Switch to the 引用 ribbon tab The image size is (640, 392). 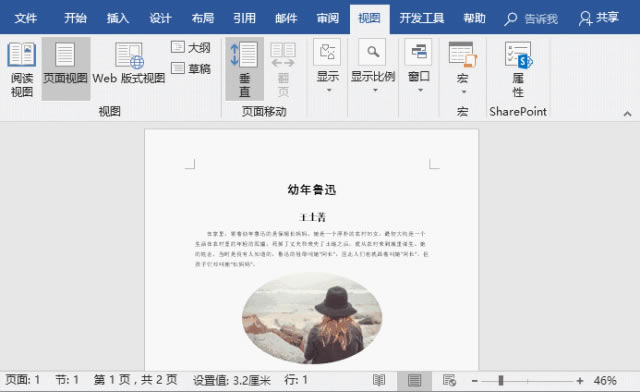pyautogui.click(x=244, y=18)
